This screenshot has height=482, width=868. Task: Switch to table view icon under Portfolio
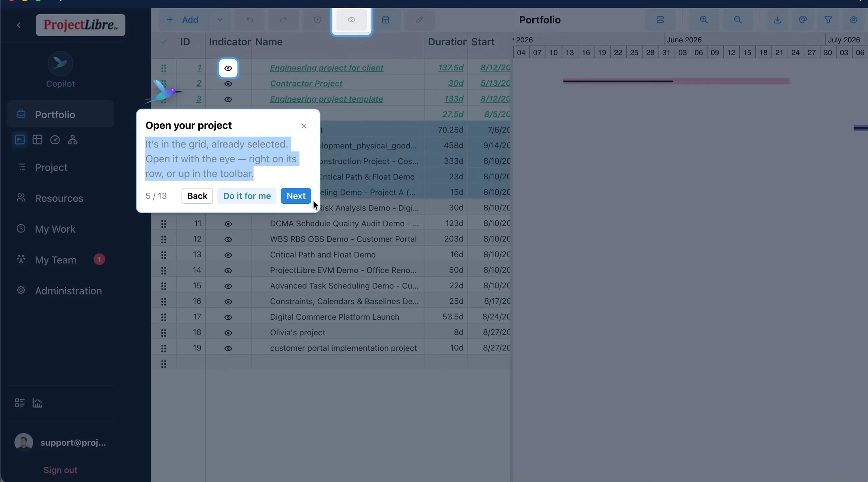37,140
